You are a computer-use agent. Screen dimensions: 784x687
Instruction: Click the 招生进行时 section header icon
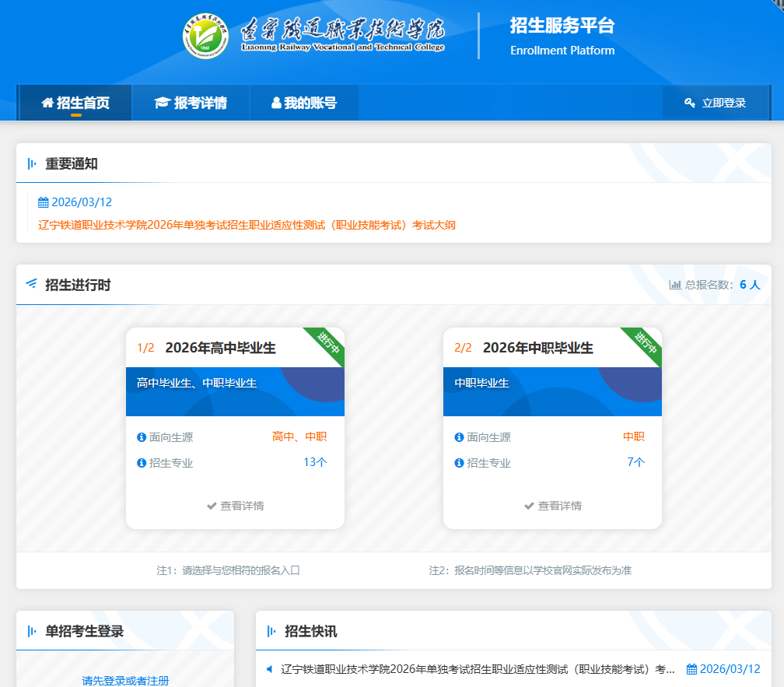(31, 284)
